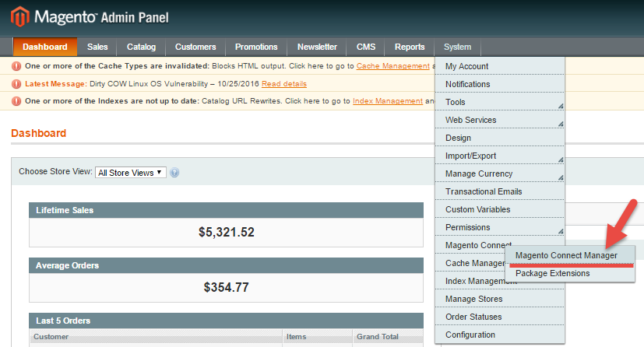Expand the Tools submenu
The width and height of the screenshot is (644, 347).
click(499, 102)
